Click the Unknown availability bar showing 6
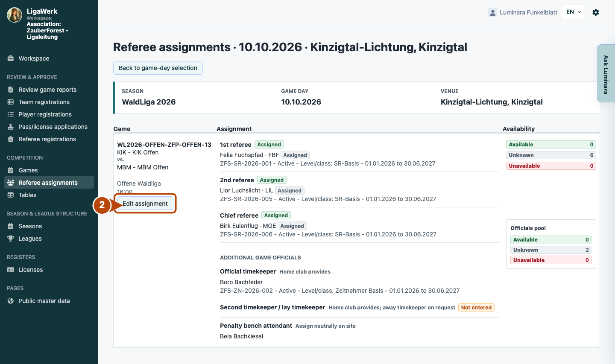Screen dimensions: 615x364 tap(551, 155)
